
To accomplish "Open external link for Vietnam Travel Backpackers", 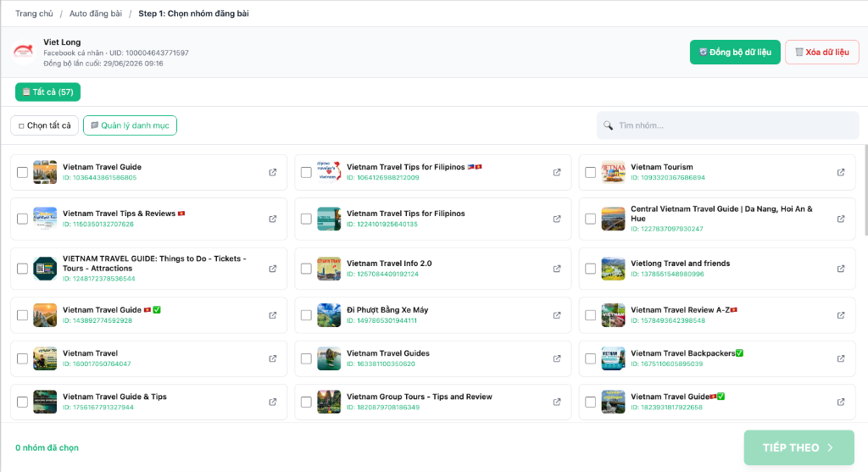I will (x=841, y=358).
